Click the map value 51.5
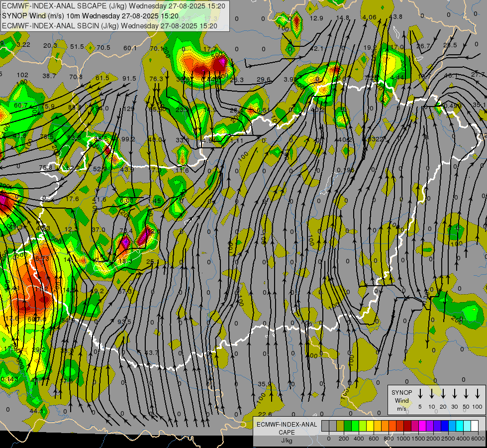This screenshot has width=487, height=448. click(77, 47)
